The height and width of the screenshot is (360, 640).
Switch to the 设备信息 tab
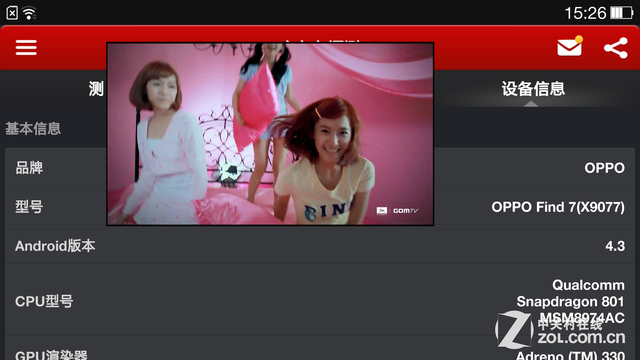click(533, 89)
